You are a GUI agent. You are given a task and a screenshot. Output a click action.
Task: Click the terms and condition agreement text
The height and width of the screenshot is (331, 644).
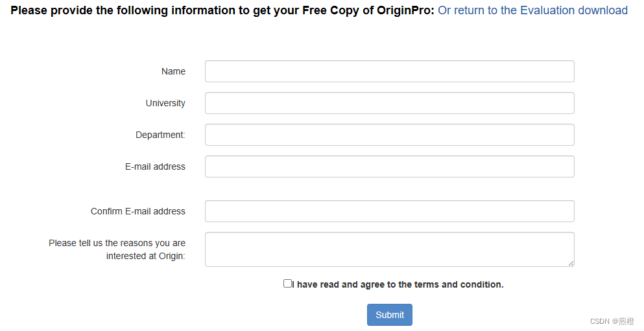coord(398,284)
